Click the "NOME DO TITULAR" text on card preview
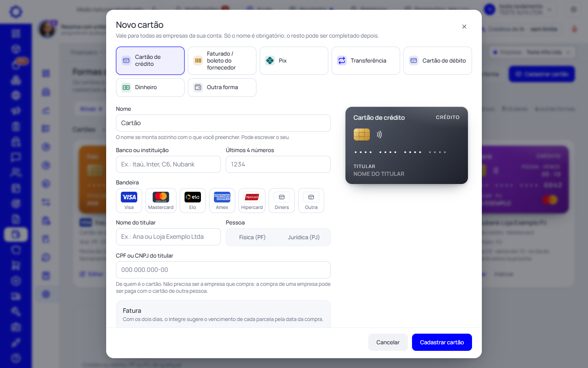Image resolution: width=588 pixels, height=368 pixels. tap(379, 174)
